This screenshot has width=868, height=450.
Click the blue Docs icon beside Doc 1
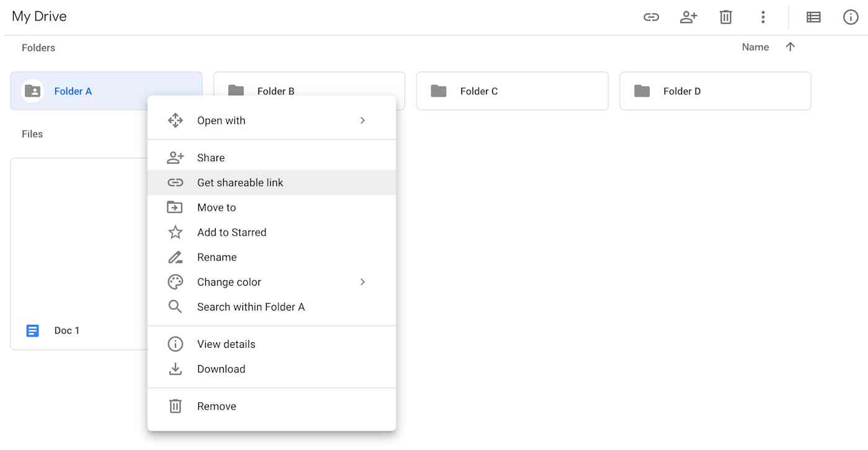coord(33,330)
